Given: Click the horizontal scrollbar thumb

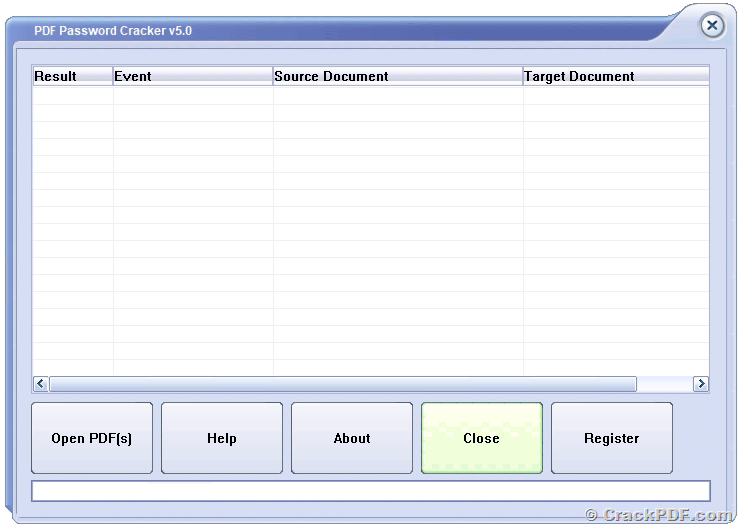Looking at the screenshot, I should [343, 384].
